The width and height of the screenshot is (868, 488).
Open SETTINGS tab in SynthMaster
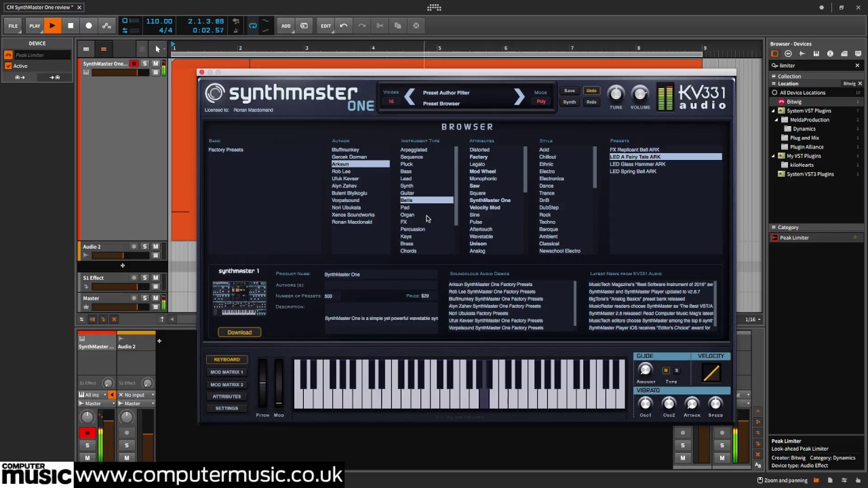pyautogui.click(x=226, y=409)
